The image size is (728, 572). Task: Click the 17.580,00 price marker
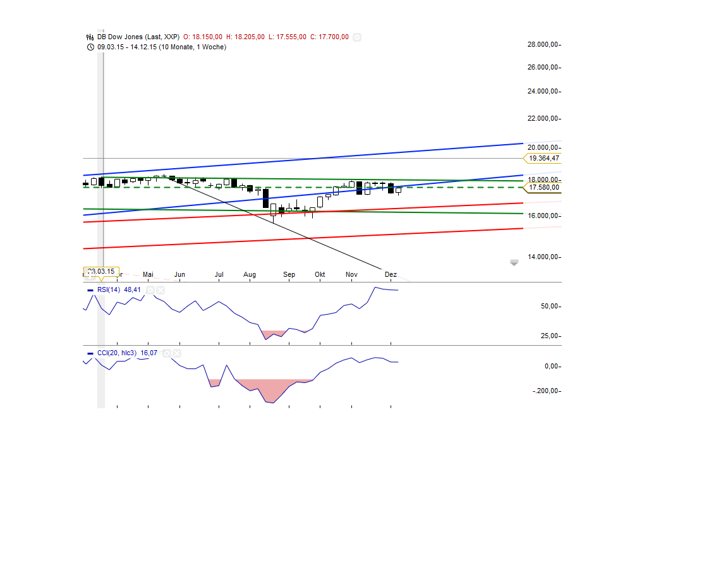coord(541,187)
